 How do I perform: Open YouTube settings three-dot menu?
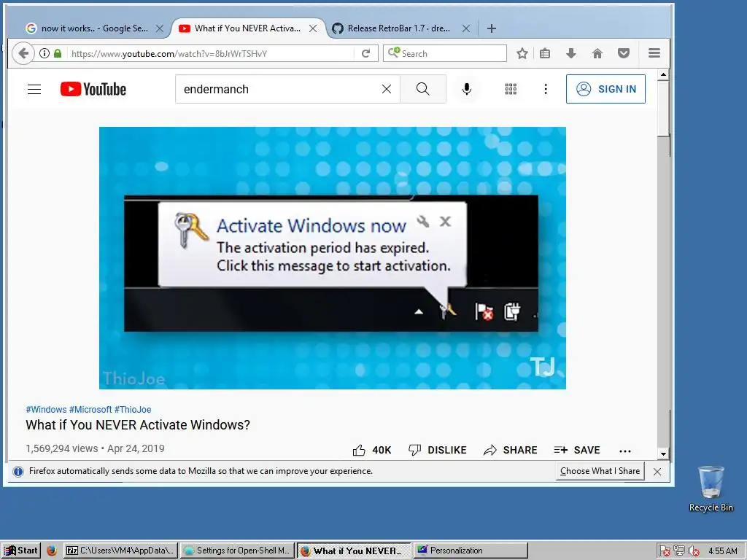click(x=546, y=89)
